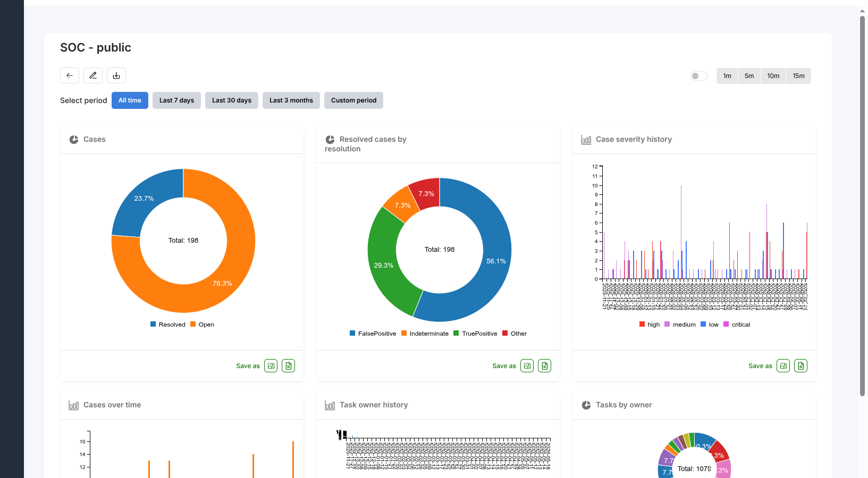
Task: Save Cases chart as data file
Action: (289, 366)
